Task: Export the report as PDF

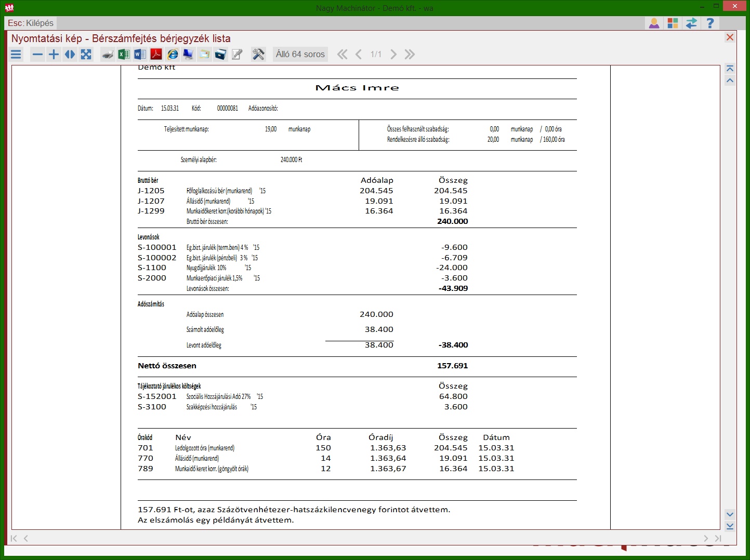Action: click(156, 55)
